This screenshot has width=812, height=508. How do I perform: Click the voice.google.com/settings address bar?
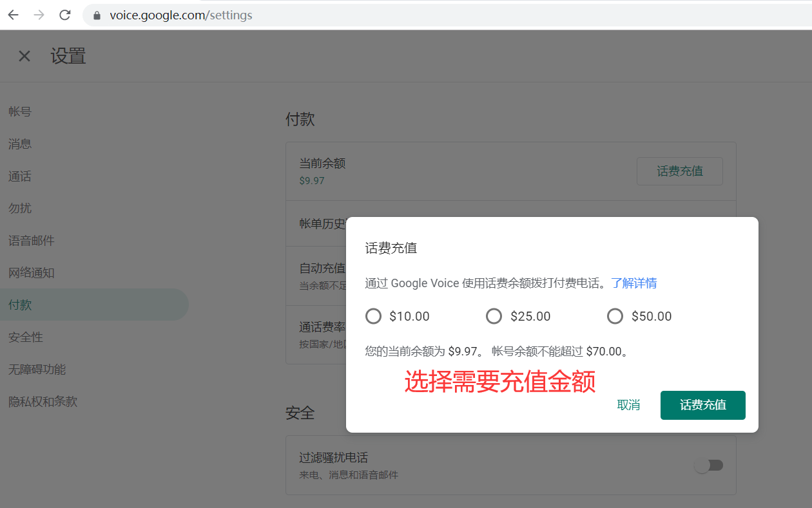coord(447,15)
